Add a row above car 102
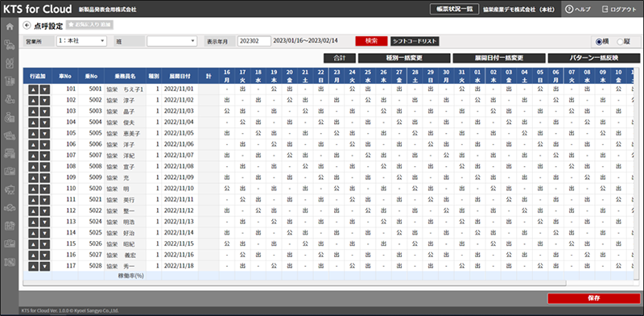 tap(33, 101)
